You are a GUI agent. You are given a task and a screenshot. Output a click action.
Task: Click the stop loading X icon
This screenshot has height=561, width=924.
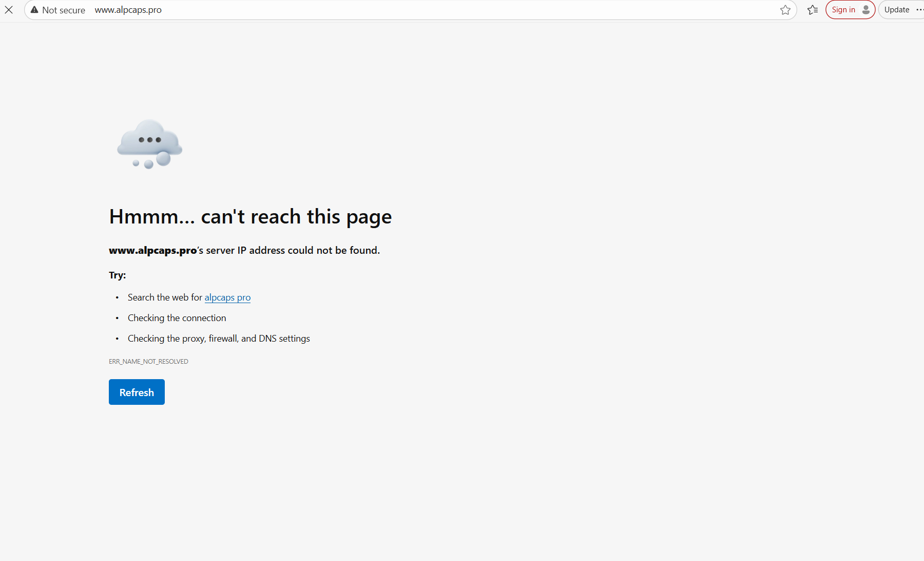click(9, 10)
